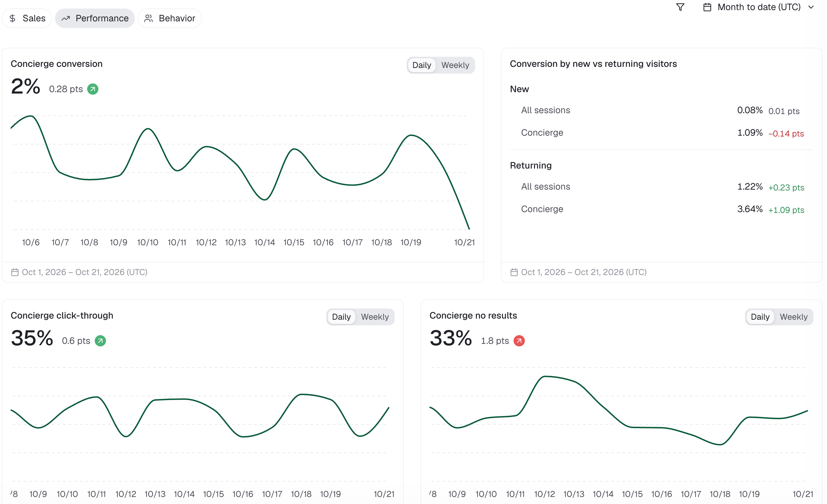
Task: Select the Performance tab
Action: pos(95,18)
